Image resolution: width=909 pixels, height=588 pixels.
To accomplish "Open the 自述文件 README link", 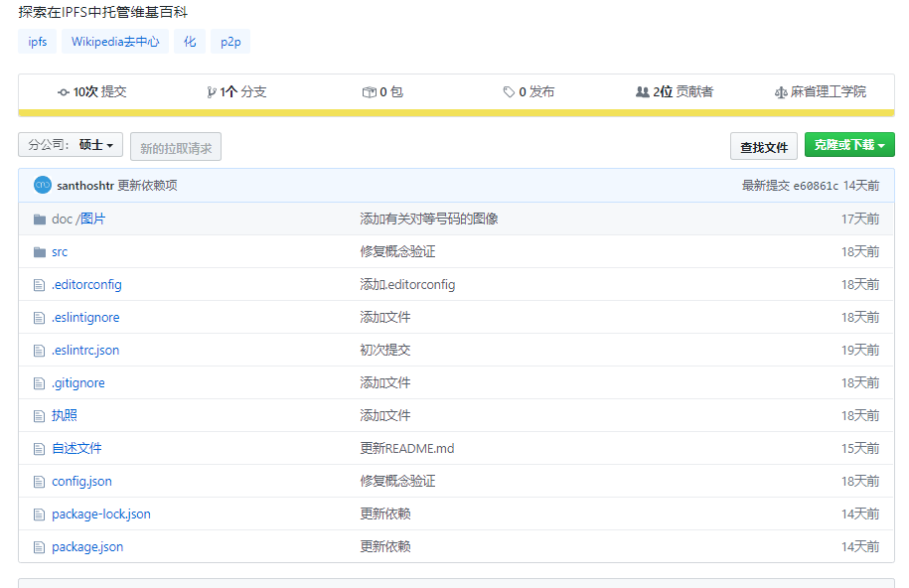I will [x=77, y=448].
